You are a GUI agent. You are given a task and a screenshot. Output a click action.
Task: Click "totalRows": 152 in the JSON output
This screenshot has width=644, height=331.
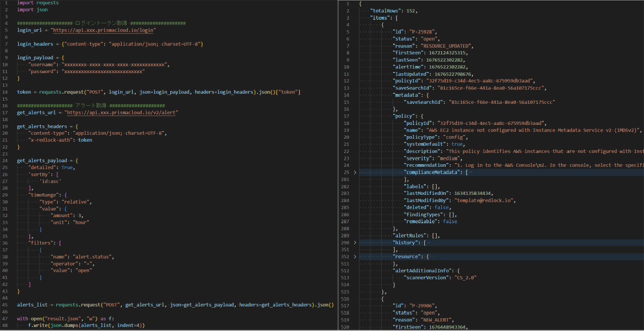[394, 11]
